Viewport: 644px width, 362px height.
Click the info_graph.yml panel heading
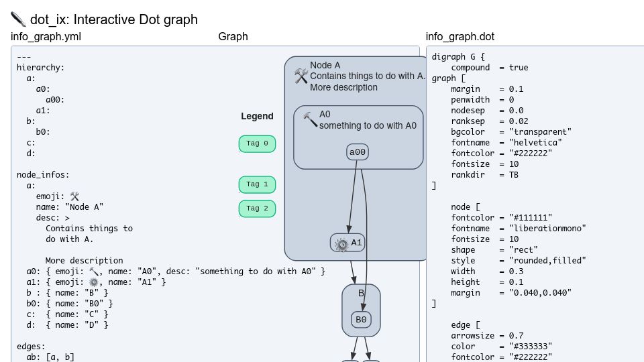(46, 36)
